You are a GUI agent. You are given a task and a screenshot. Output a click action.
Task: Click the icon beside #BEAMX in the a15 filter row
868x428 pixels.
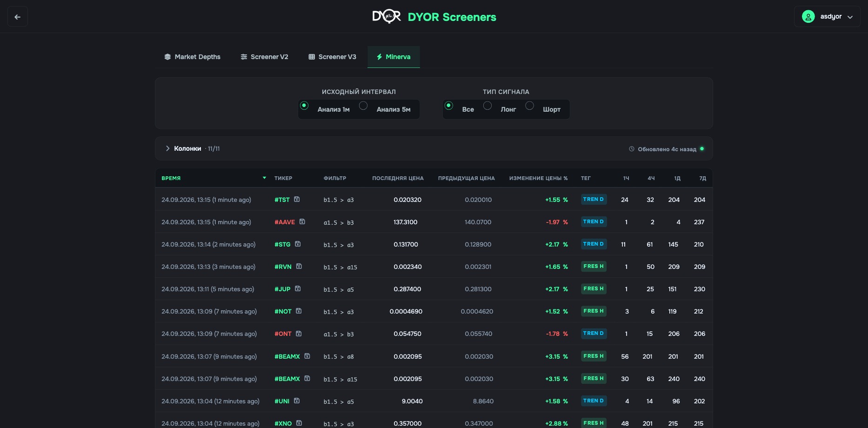pos(307,378)
